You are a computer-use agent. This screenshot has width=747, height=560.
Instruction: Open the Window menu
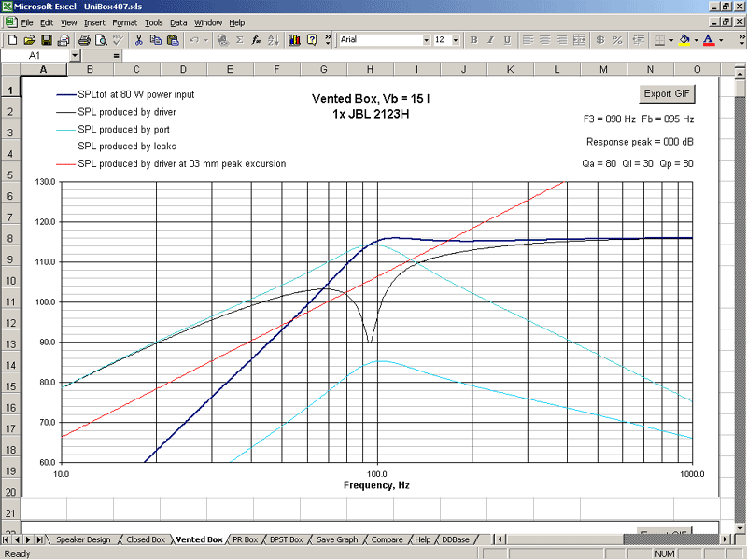tap(208, 22)
